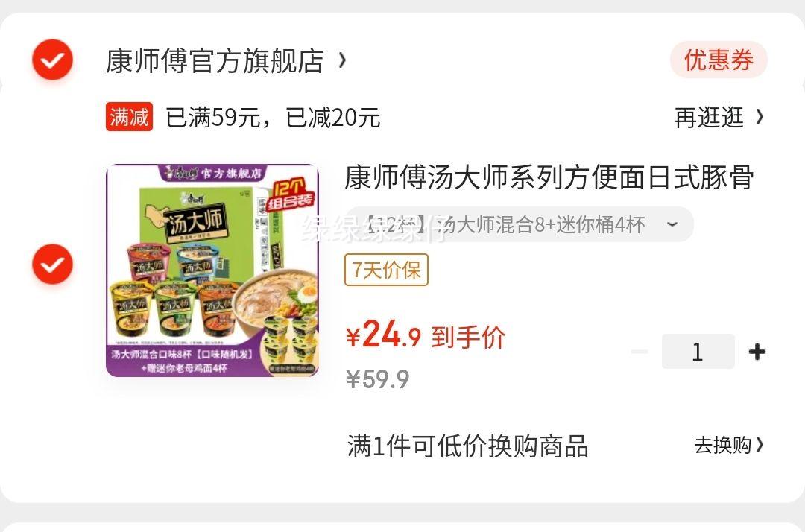Open the 康师傅官方旗舰店 store page
This screenshot has height=532, width=805.
[x=215, y=61]
